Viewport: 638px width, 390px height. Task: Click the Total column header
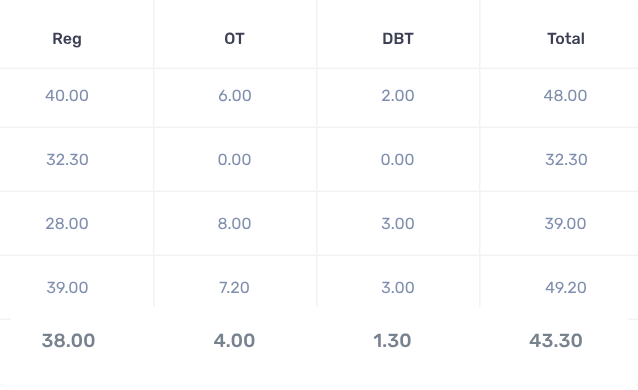566,39
